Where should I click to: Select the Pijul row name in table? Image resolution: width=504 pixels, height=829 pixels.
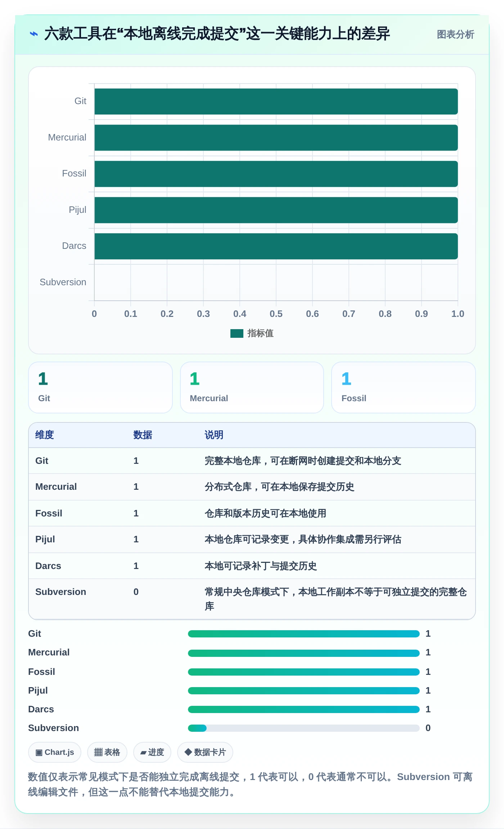45,539
